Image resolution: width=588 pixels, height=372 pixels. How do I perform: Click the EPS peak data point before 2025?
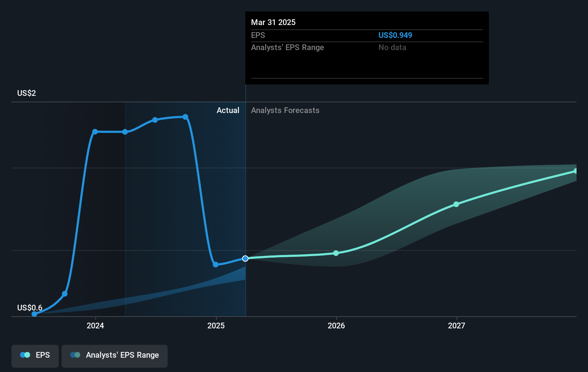185,117
